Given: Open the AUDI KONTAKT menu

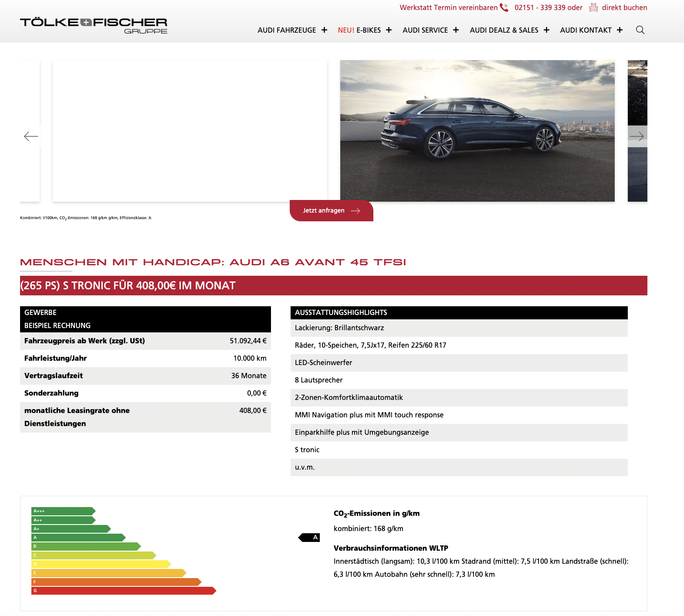Looking at the screenshot, I should pos(586,30).
